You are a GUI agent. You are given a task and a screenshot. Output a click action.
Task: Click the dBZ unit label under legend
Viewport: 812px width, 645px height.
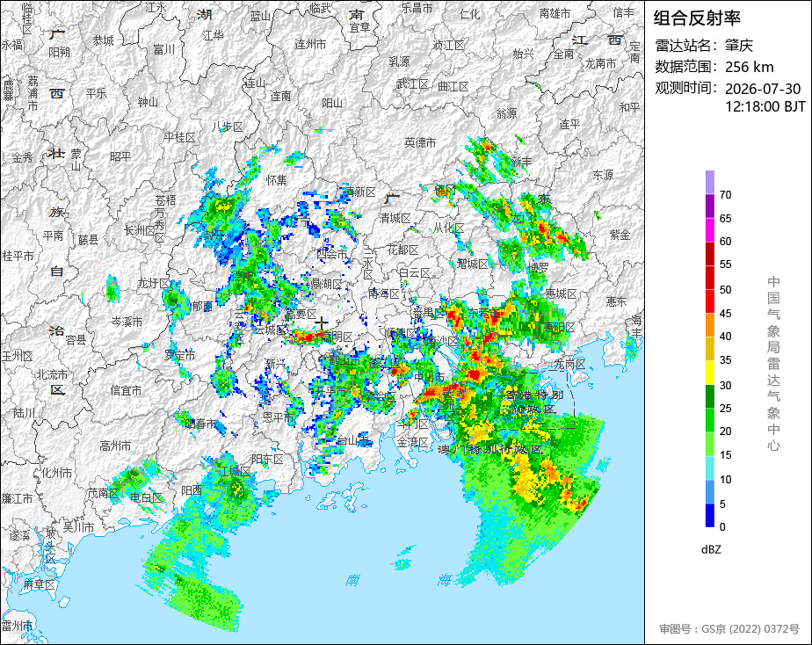[711, 550]
